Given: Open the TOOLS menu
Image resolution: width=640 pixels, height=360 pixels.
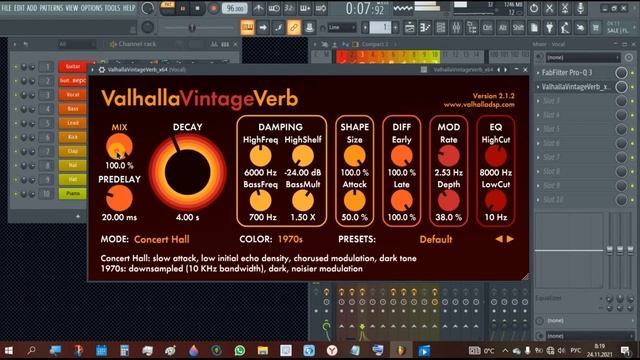Looking at the screenshot, I should 112,8.
